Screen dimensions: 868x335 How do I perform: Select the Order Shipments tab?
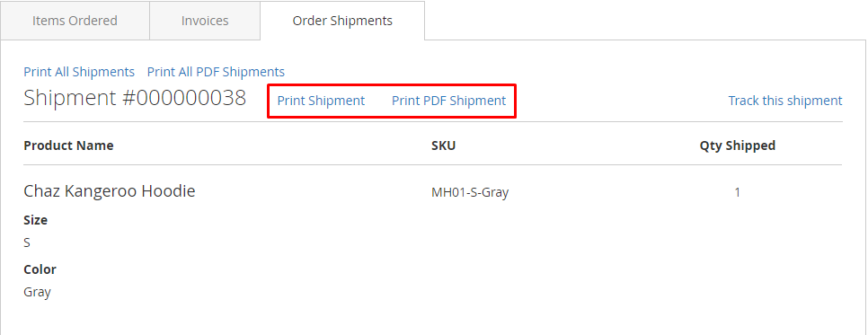pos(342,21)
